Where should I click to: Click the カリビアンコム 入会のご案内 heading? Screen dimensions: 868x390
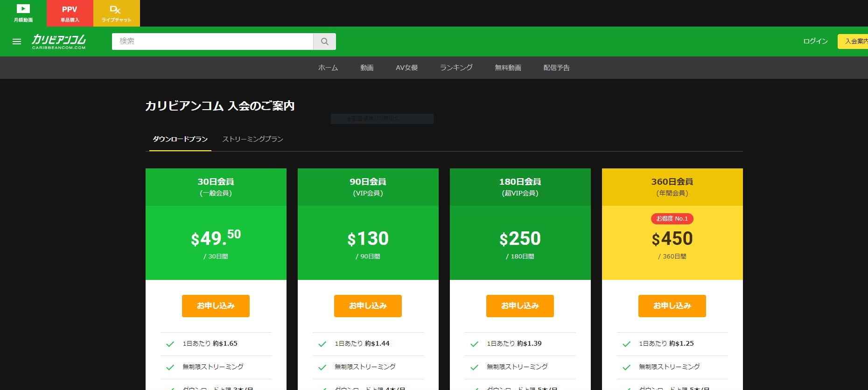coord(220,106)
